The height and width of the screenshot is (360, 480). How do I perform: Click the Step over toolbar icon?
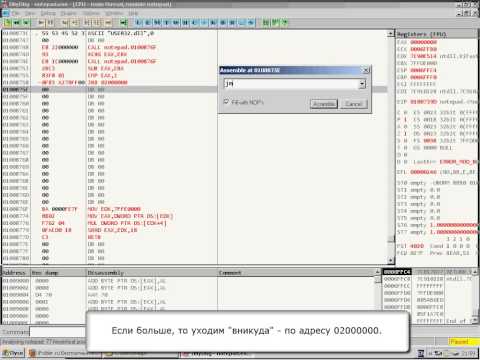[x=75, y=23]
